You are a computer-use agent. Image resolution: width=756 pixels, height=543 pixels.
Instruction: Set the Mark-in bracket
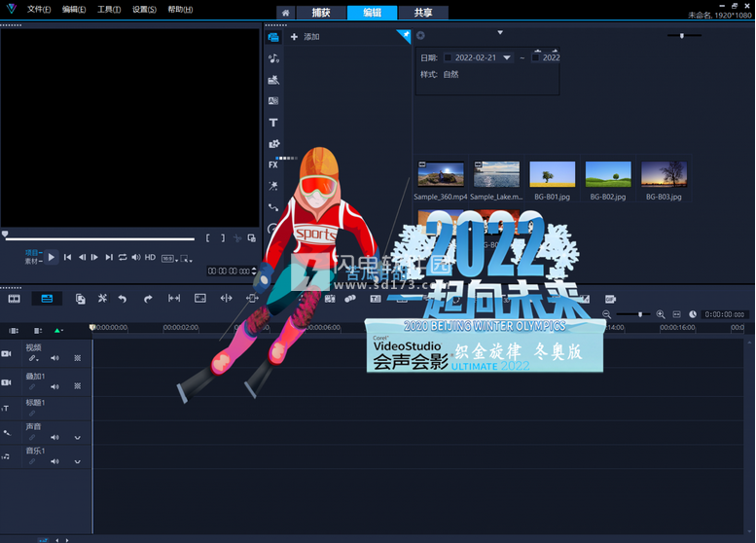(x=208, y=238)
